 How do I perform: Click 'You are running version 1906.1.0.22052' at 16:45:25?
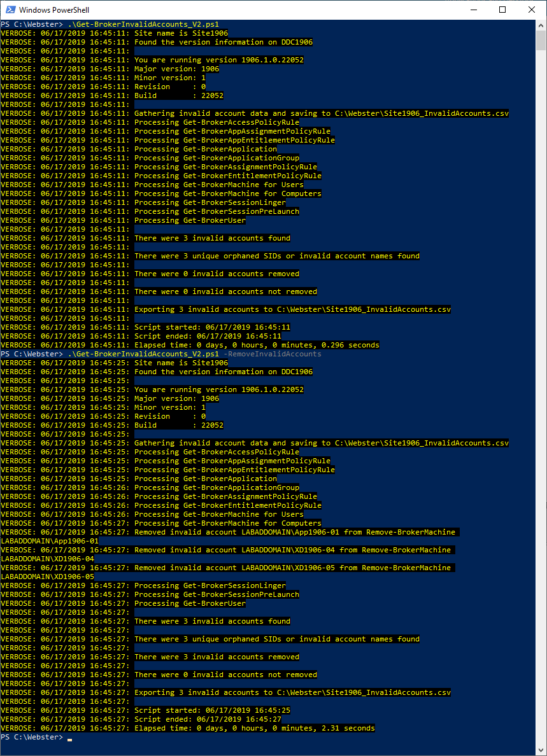click(x=219, y=389)
